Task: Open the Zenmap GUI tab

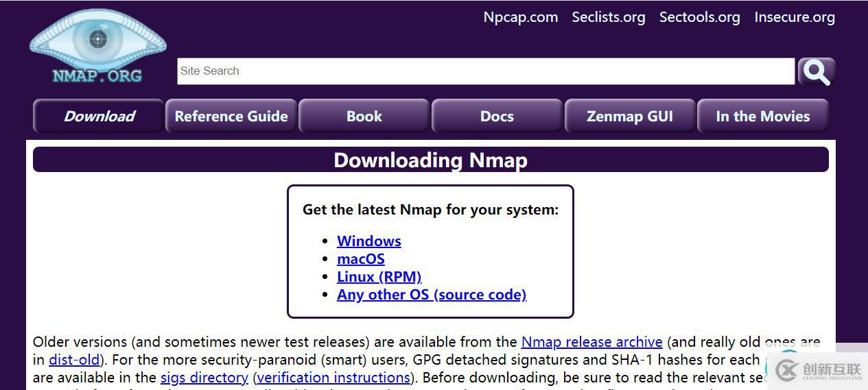Action: coord(630,116)
